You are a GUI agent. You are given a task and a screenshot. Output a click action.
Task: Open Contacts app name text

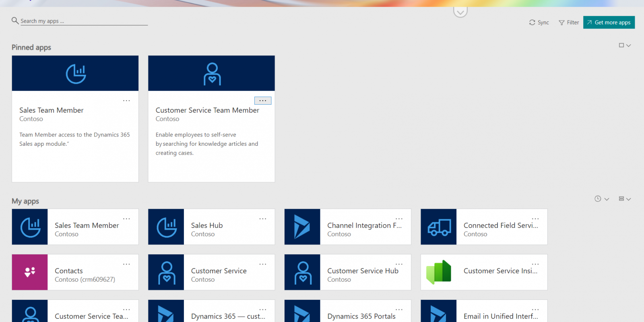[69, 271]
